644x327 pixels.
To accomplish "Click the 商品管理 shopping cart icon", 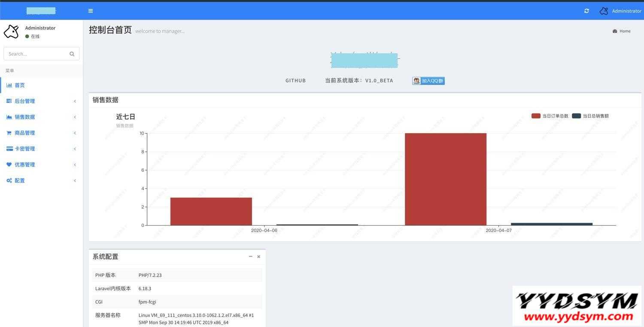I will tap(9, 133).
